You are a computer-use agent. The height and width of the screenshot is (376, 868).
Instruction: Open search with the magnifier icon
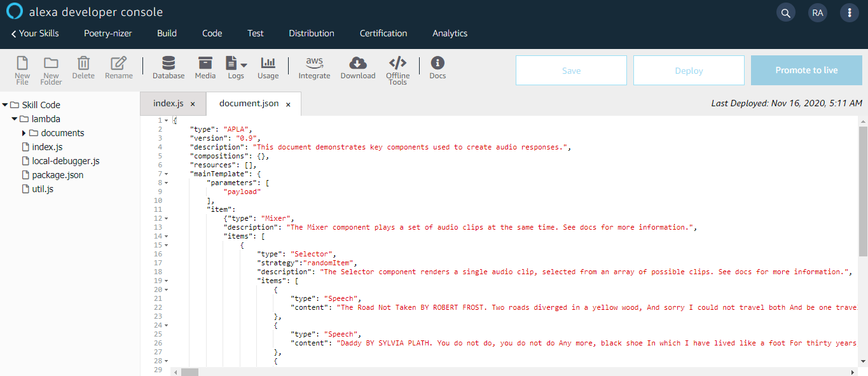tap(786, 13)
